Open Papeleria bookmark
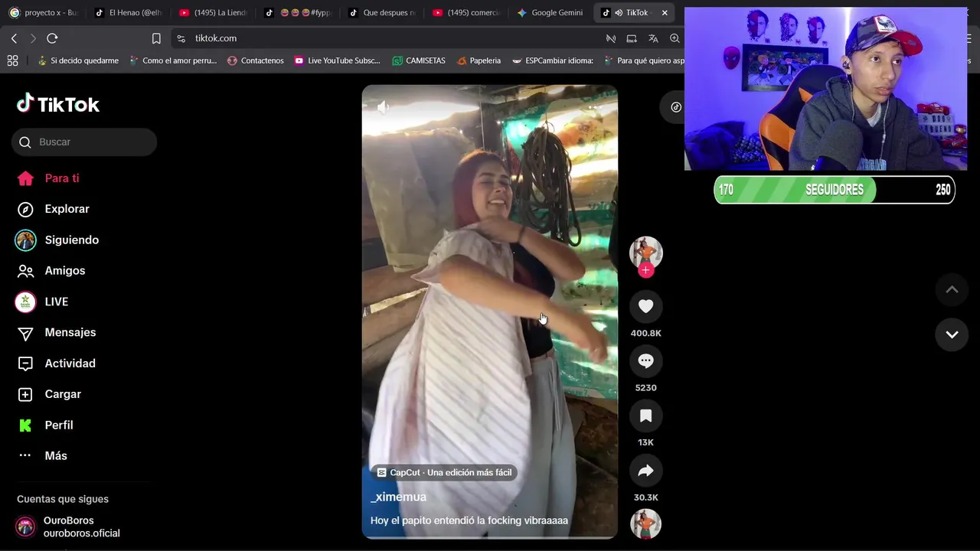 479,60
